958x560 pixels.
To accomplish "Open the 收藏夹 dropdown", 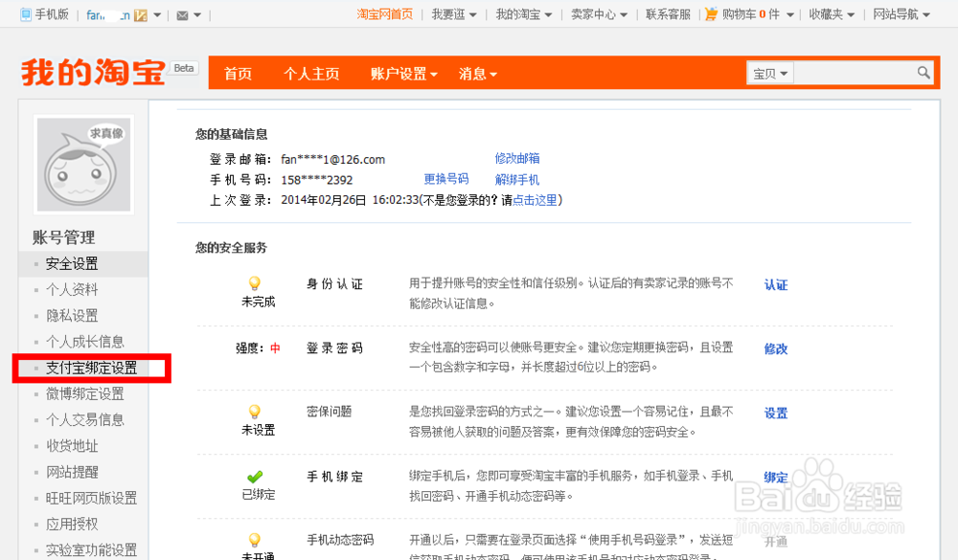I will point(832,14).
